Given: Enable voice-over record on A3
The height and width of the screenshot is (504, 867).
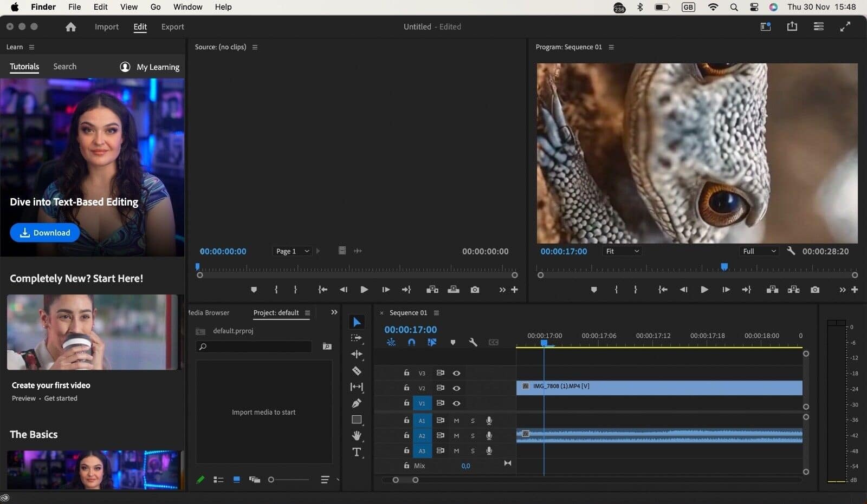Looking at the screenshot, I should pyautogui.click(x=489, y=450).
